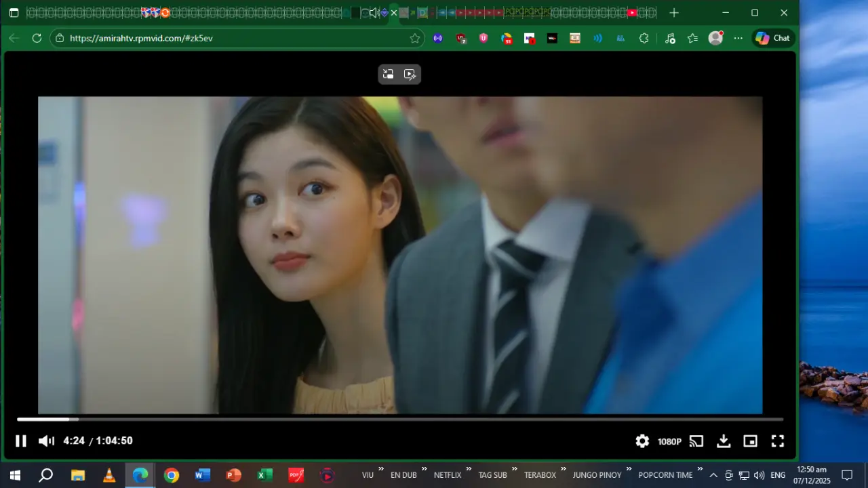The image size is (868, 488).
Task: Open the TERABOX taskbar toolbar
Action: point(540,475)
